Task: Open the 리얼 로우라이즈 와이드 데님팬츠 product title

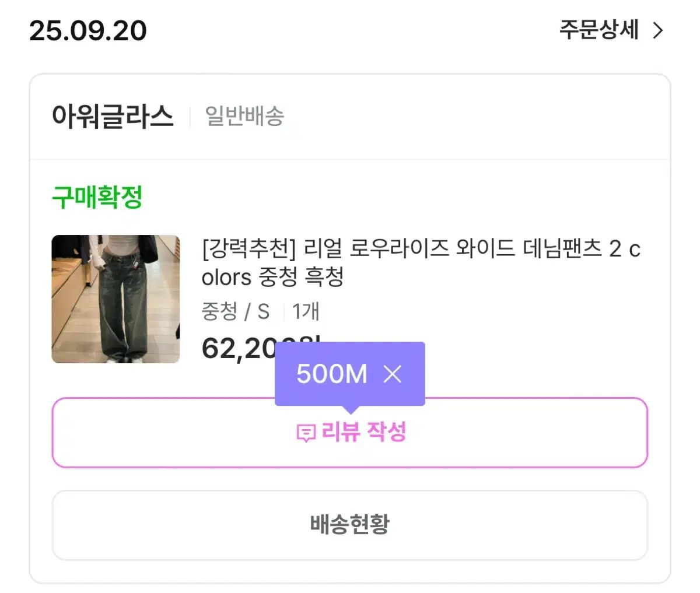Action: [x=420, y=250]
